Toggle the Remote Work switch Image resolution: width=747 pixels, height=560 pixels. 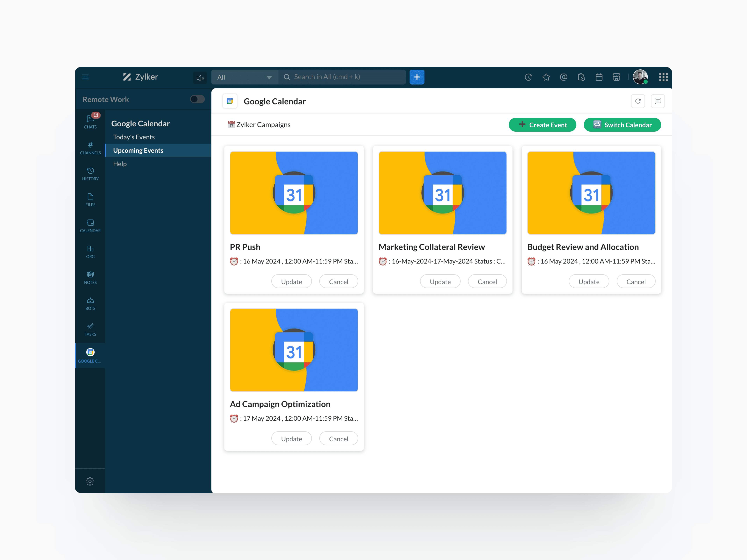coord(197,99)
